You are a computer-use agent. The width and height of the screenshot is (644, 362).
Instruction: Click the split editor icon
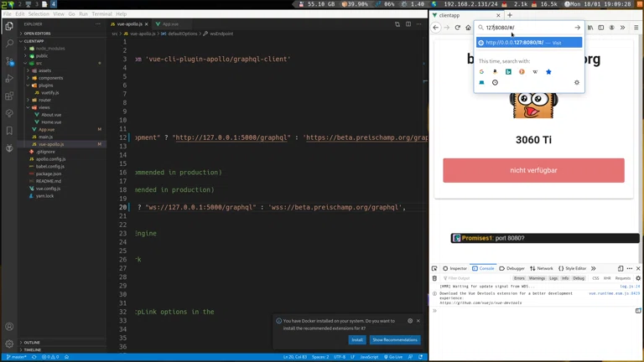point(408,24)
